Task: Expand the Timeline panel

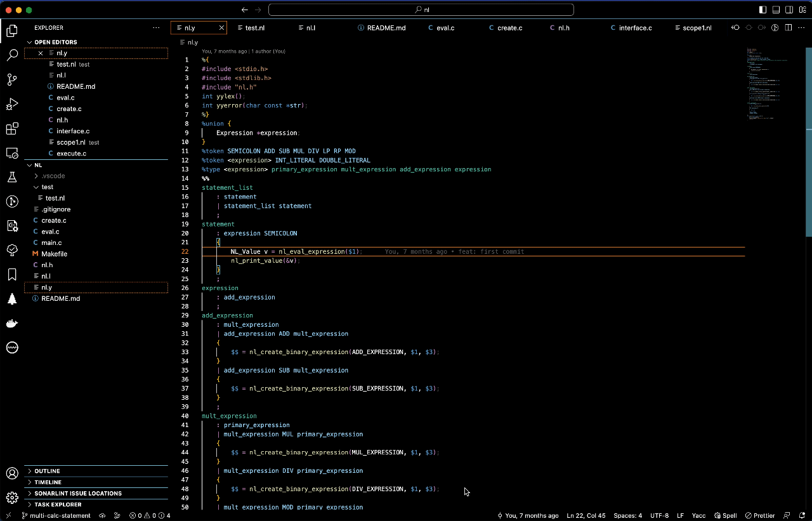Action: pos(96,482)
